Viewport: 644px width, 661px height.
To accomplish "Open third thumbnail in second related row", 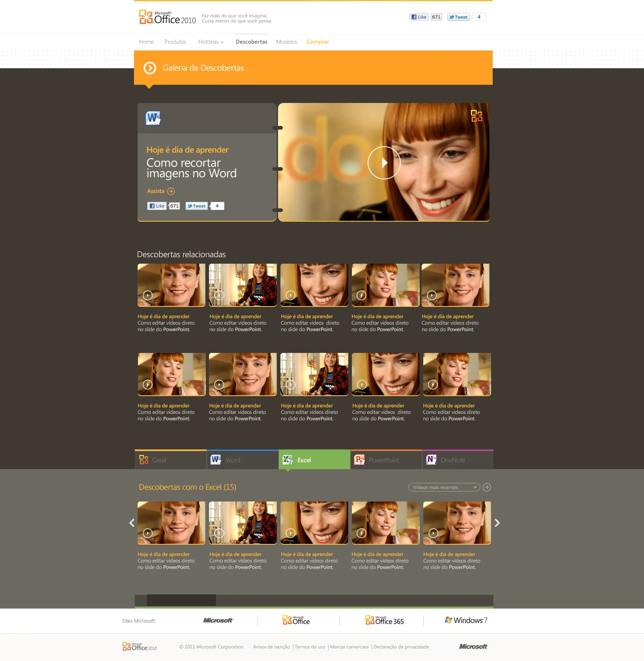I will (x=314, y=374).
